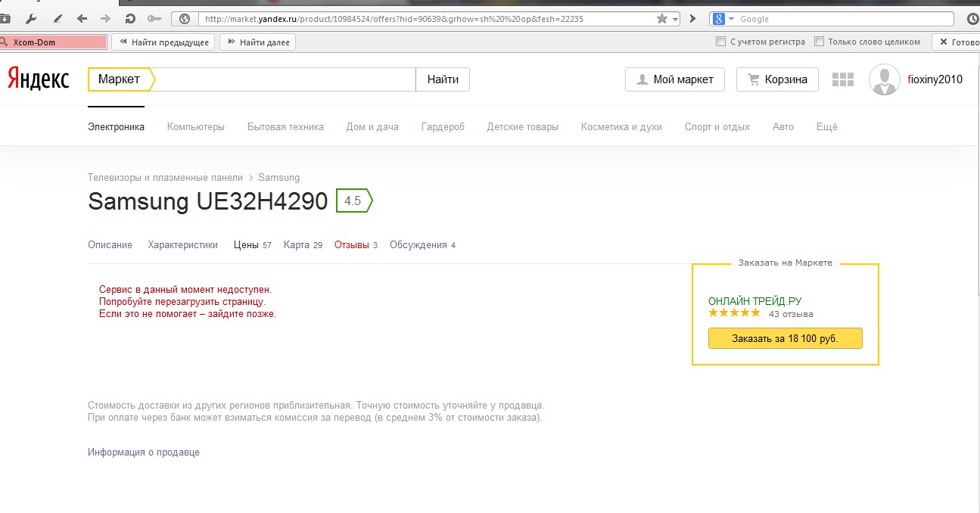The image size is (980, 513).
Task: Open the wrench settings icon
Action: [31, 19]
